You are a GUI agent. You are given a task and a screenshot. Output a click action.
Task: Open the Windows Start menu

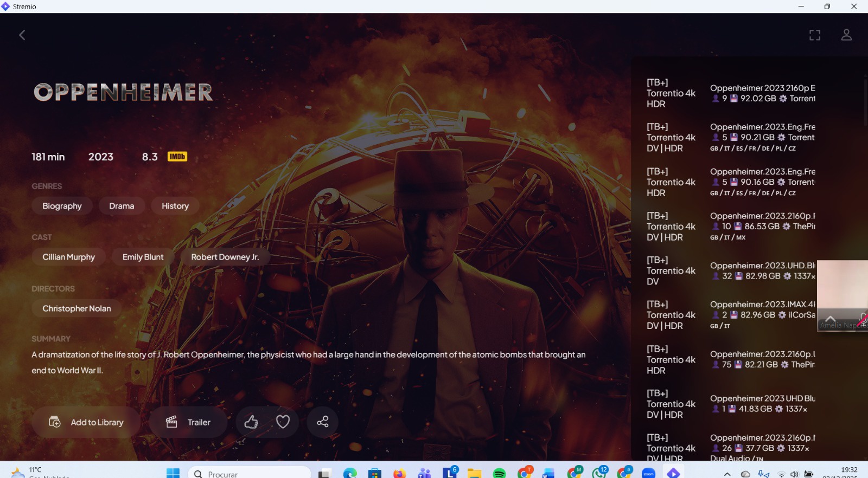click(173, 473)
